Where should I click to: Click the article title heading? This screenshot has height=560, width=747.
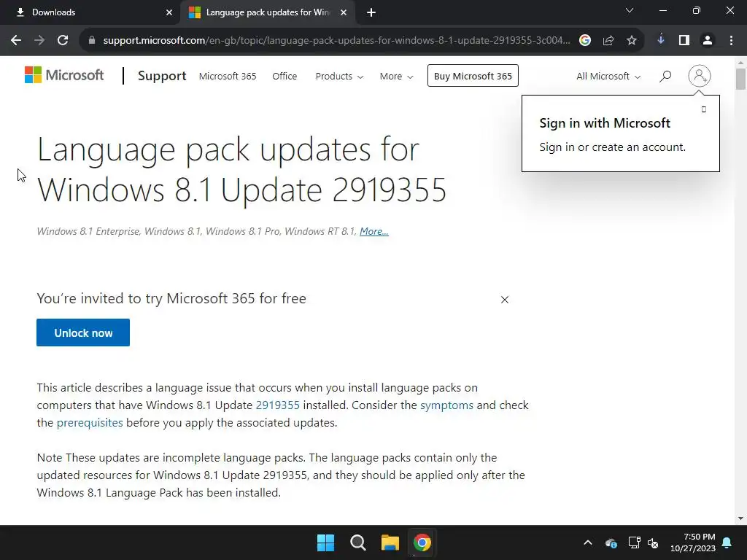tap(241, 169)
